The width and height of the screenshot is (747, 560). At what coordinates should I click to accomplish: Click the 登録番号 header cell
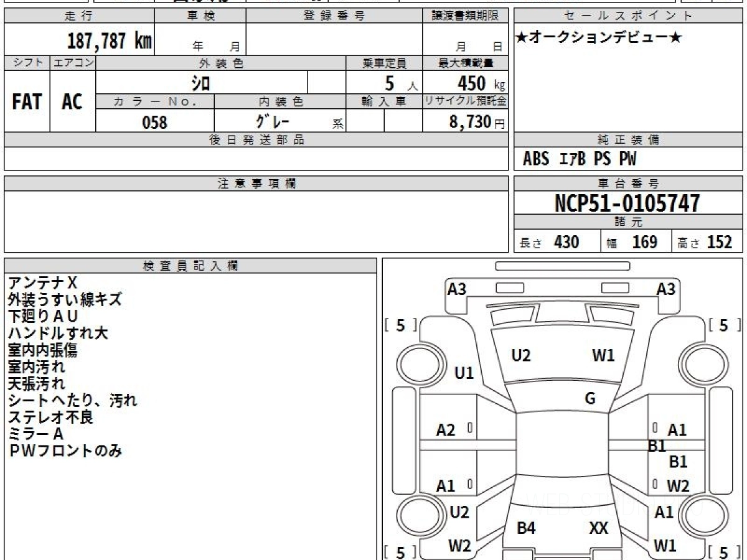(335, 16)
